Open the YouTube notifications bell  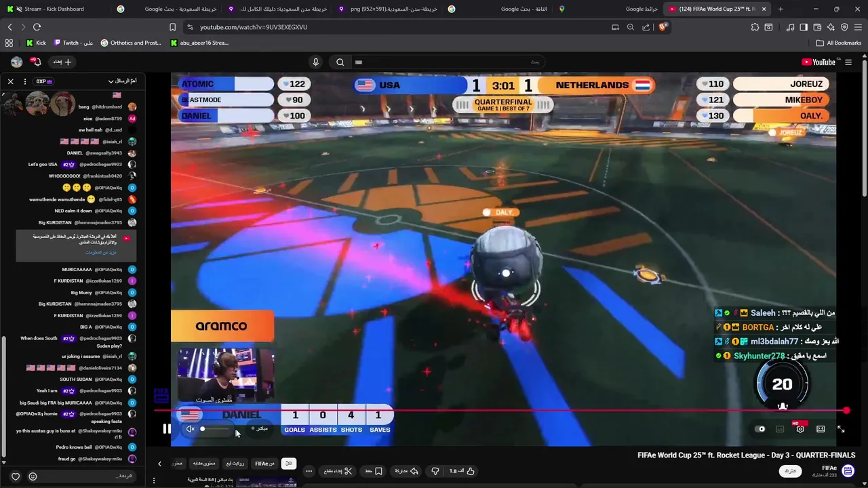pyautogui.click(x=36, y=62)
